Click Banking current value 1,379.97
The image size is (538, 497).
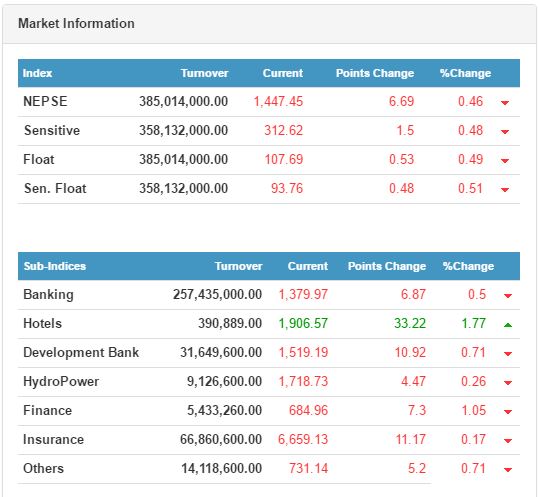[x=303, y=295]
